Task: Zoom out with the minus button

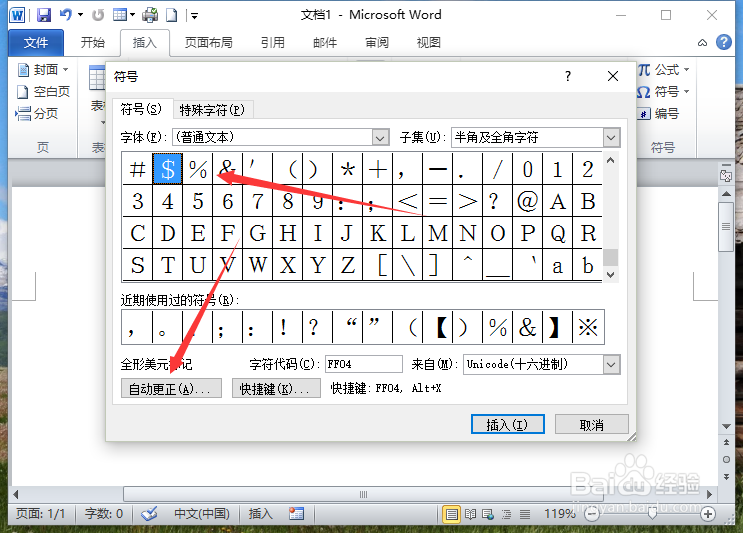Action: tap(591, 514)
